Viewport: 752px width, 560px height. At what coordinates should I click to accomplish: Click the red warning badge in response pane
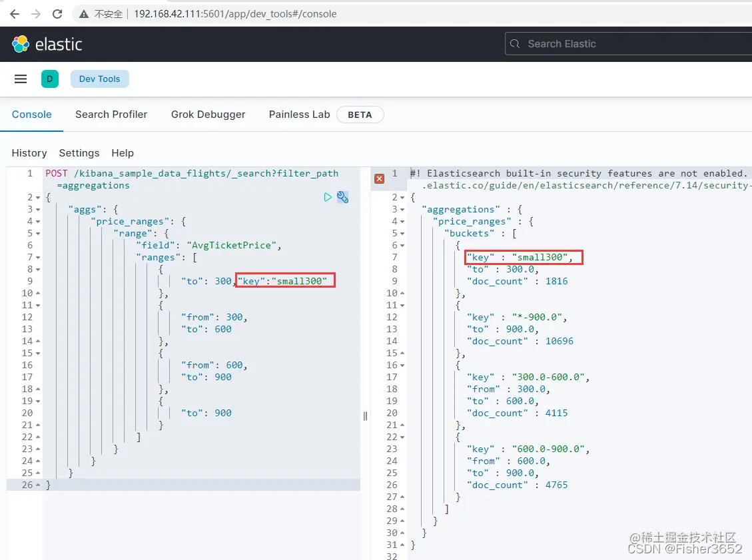tap(380, 179)
